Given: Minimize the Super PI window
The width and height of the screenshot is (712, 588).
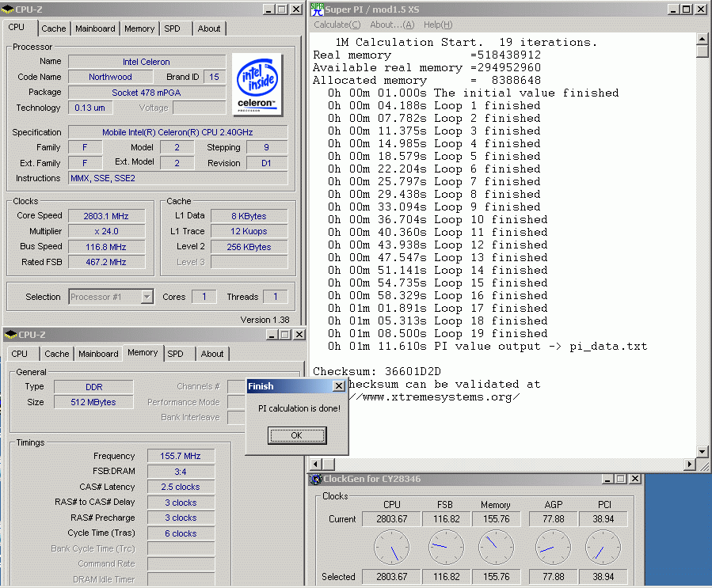Looking at the screenshot, I should [x=673, y=9].
